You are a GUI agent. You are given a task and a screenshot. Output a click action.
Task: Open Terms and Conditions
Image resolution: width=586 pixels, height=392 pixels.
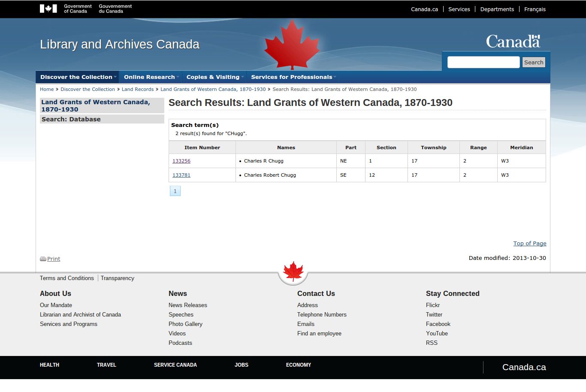click(67, 278)
